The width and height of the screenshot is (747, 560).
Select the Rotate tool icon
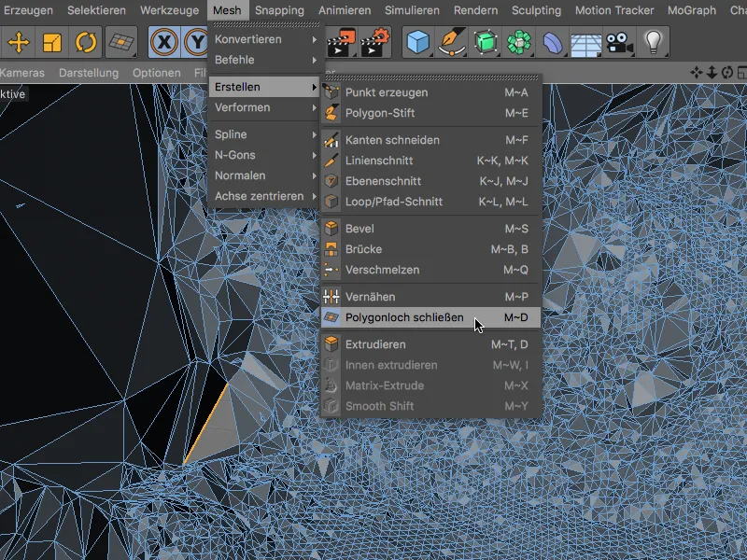(x=86, y=42)
